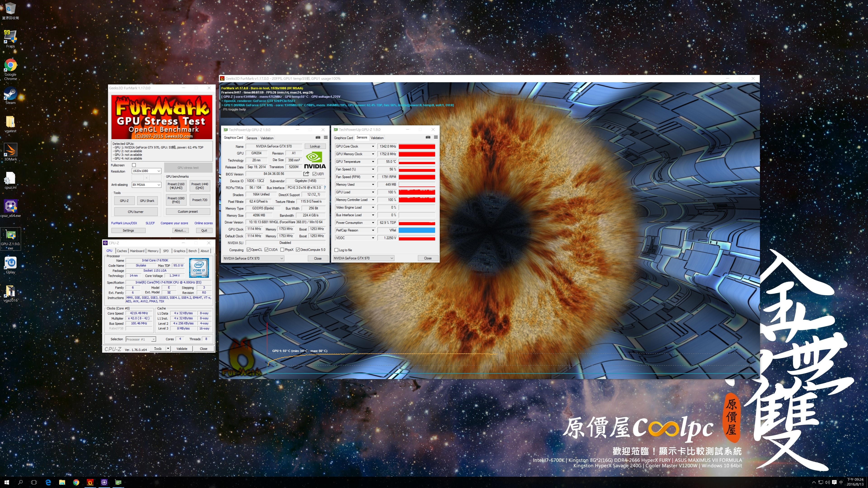Click the GPU Temperature red sensor graph

[417, 162]
